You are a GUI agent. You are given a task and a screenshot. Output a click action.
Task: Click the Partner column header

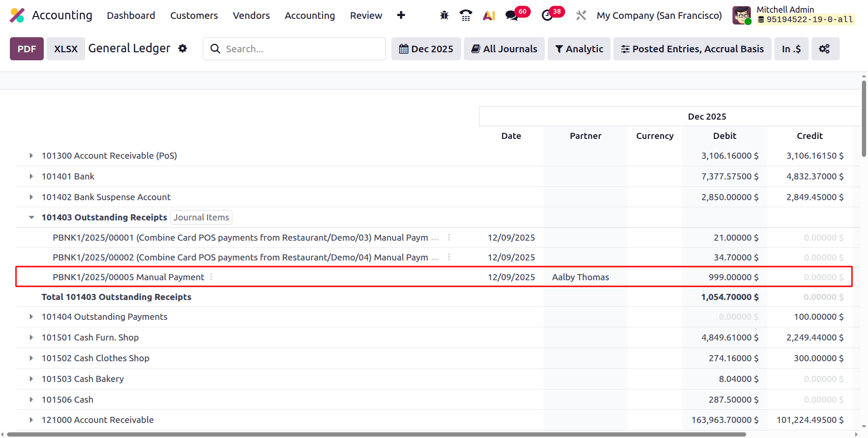pyautogui.click(x=585, y=136)
